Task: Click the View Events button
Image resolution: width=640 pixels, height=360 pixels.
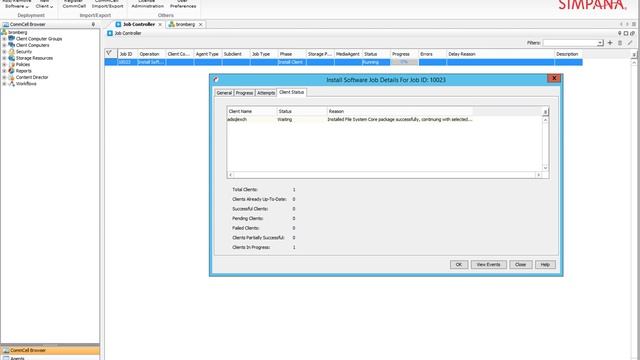Action: coord(489,264)
